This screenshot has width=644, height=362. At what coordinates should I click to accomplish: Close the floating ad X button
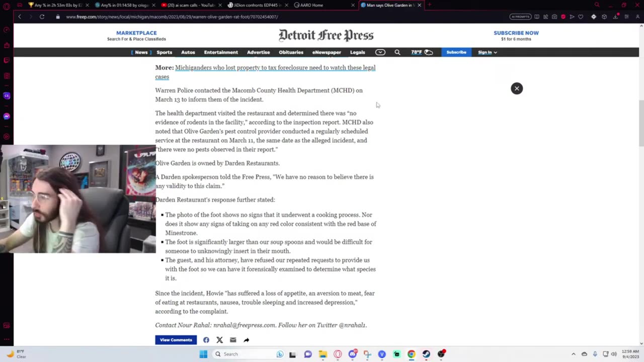pyautogui.click(x=517, y=88)
